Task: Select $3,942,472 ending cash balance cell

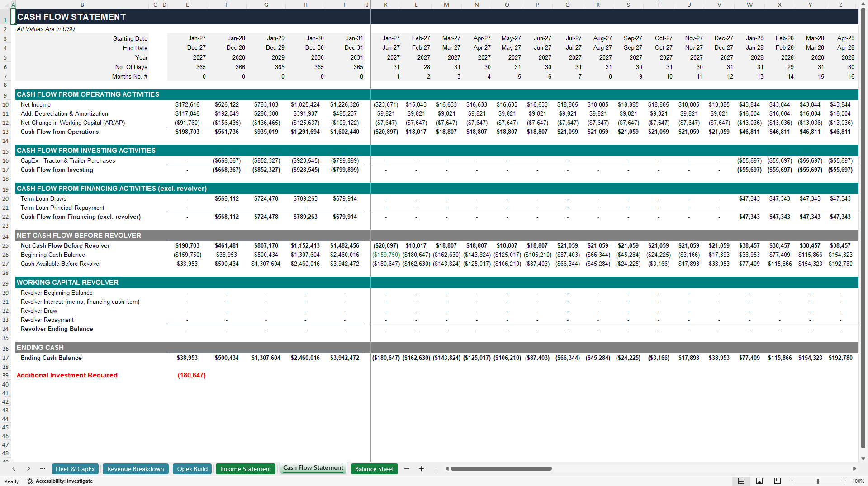Action: (344, 358)
